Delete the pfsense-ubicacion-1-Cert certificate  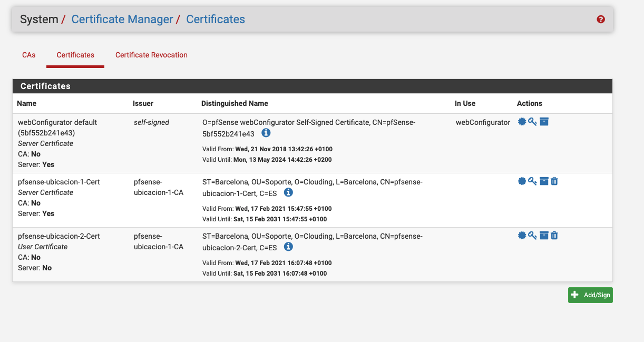coord(554,181)
